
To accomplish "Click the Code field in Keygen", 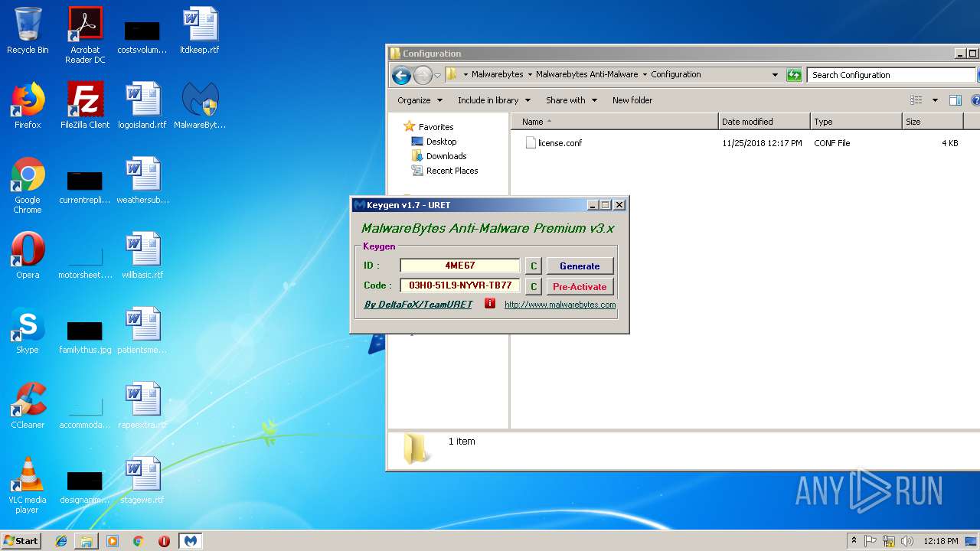I will click(x=459, y=285).
